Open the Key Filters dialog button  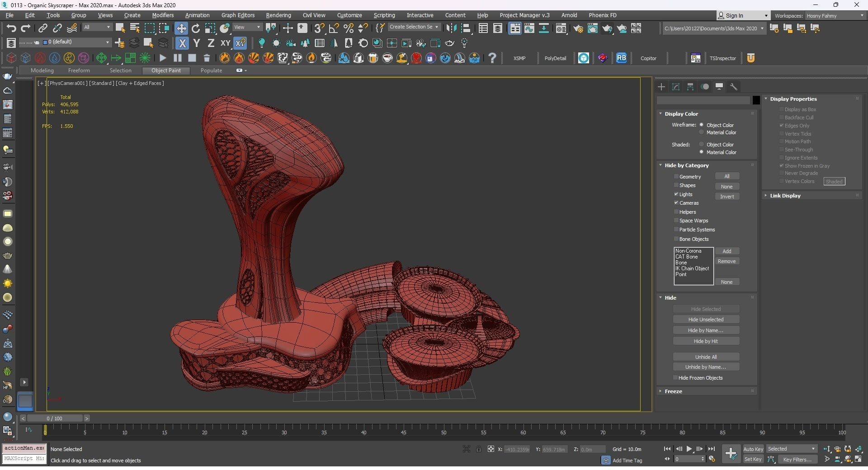(x=797, y=460)
